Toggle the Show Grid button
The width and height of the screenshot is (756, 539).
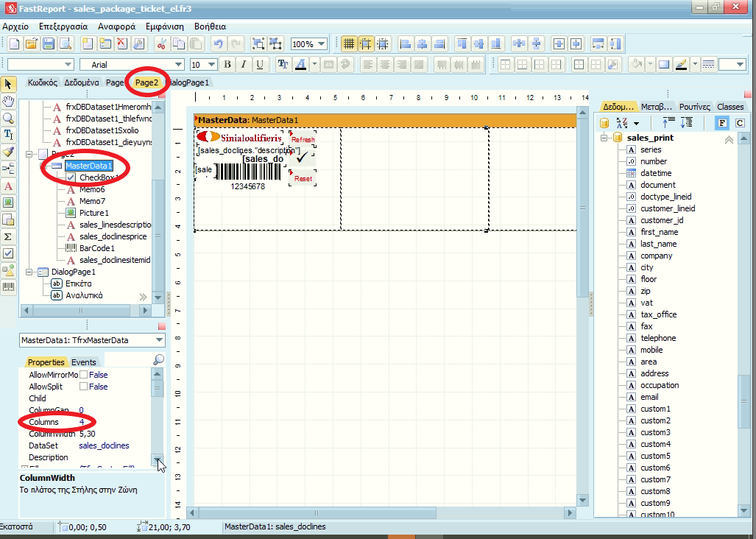point(348,44)
